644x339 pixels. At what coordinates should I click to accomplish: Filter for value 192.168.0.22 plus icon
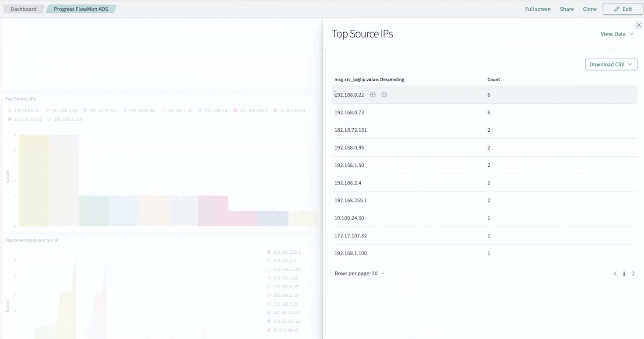pyautogui.click(x=373, y=94)
